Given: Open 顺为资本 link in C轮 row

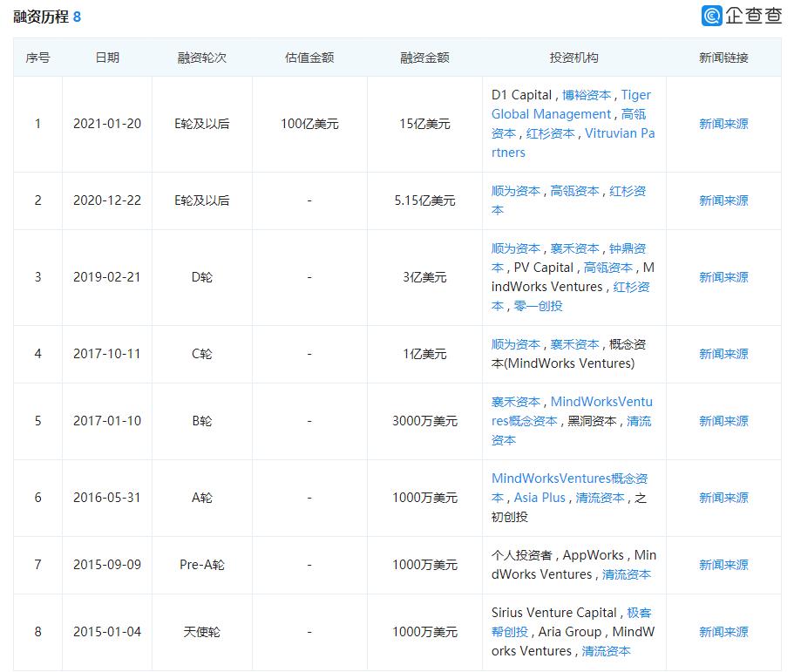Looking at the screenshot, I should tap(516, 345).
